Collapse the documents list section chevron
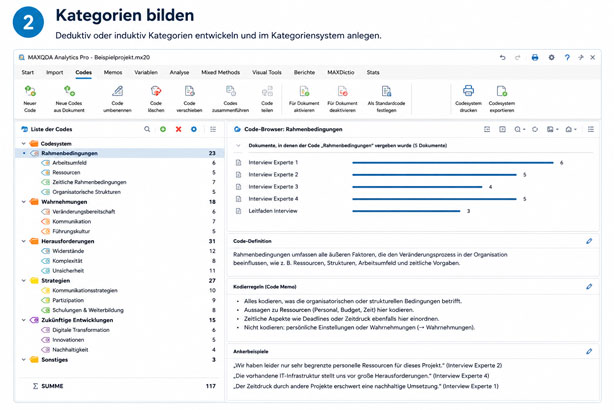614x410 pixels. 238,146
